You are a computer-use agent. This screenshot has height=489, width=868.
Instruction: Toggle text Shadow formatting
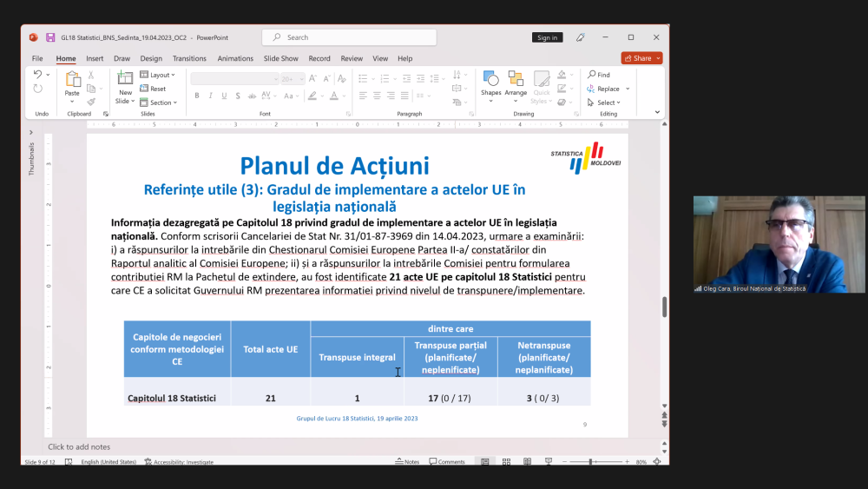pyautogui.click(x=238, y=96)
